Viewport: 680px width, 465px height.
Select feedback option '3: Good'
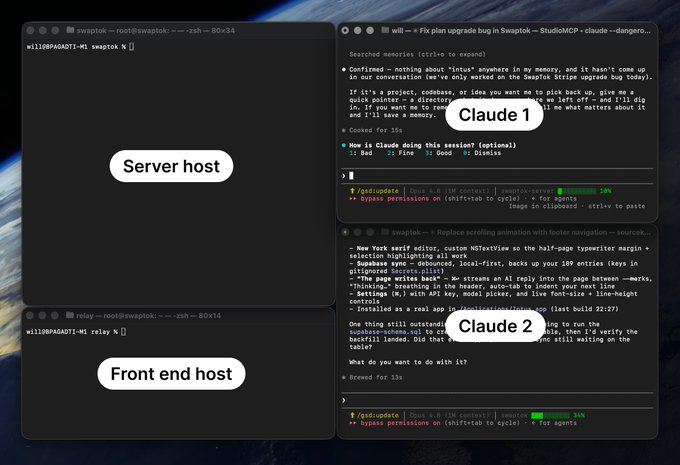coord(438,153)
